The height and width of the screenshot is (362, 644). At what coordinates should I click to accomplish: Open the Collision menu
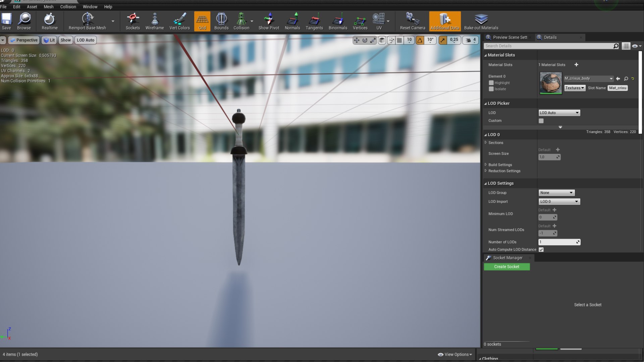68,7
